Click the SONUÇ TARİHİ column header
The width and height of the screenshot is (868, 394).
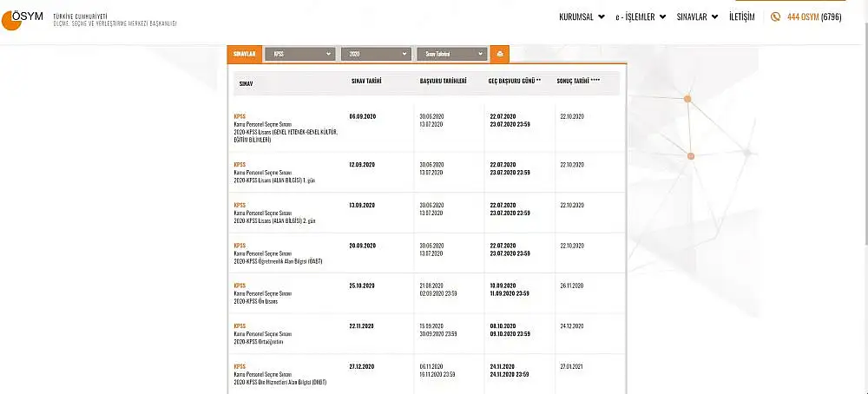pos(578,81)
